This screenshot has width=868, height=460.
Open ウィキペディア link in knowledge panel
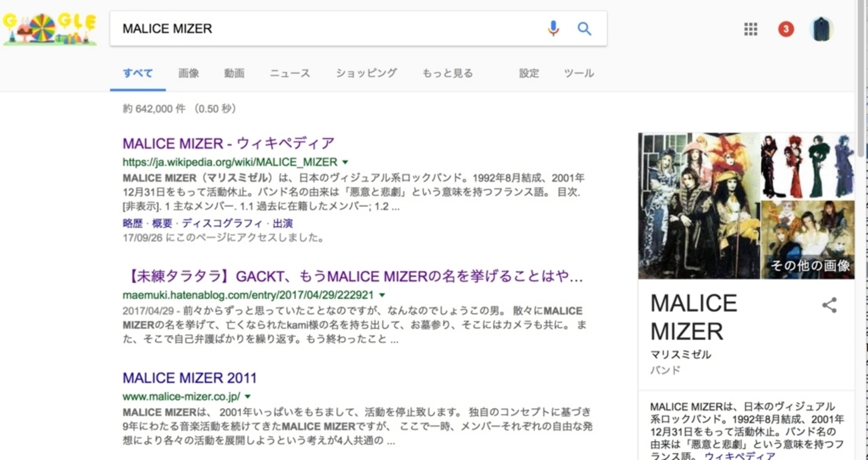(x=740, y=456)
